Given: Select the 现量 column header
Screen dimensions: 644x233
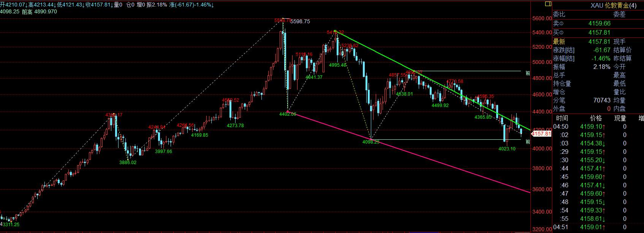Looking at the screenshot, I should click(620, 118).
